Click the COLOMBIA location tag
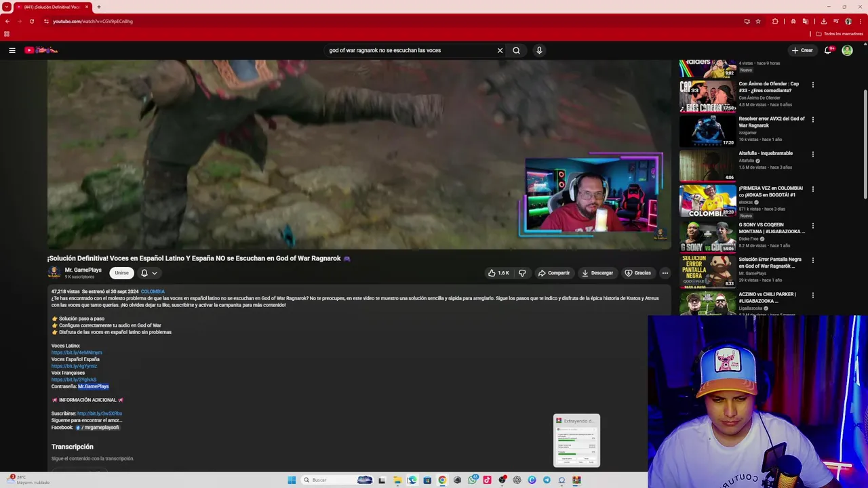 tap(153, 291)
